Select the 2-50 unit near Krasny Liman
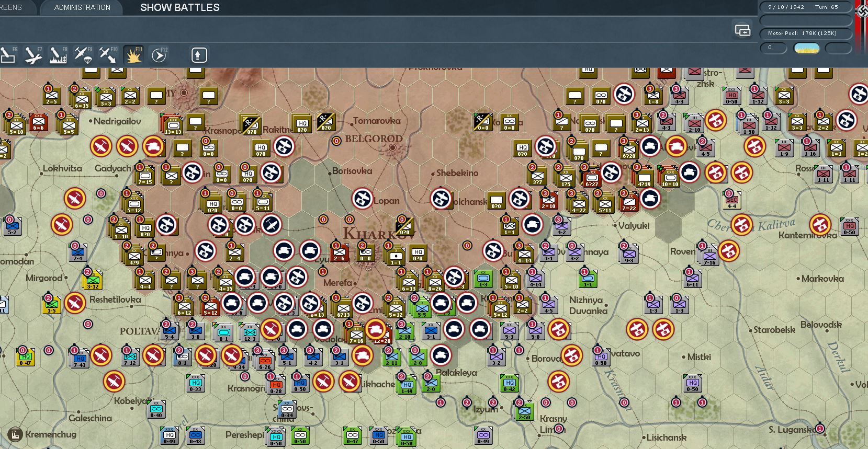Image resolution: width=868 pixels, height=449 pixels. tap(524, 411)
